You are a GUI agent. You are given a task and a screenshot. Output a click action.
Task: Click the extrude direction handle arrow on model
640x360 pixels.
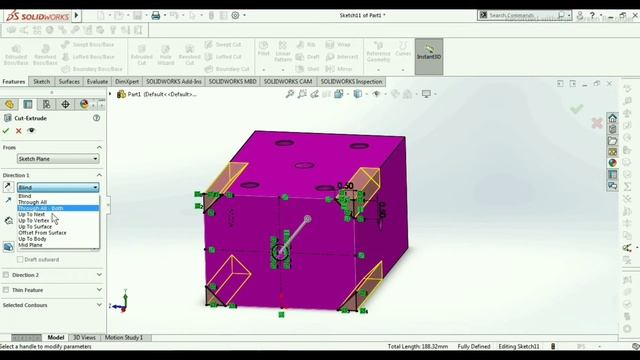tap(307, 219)
